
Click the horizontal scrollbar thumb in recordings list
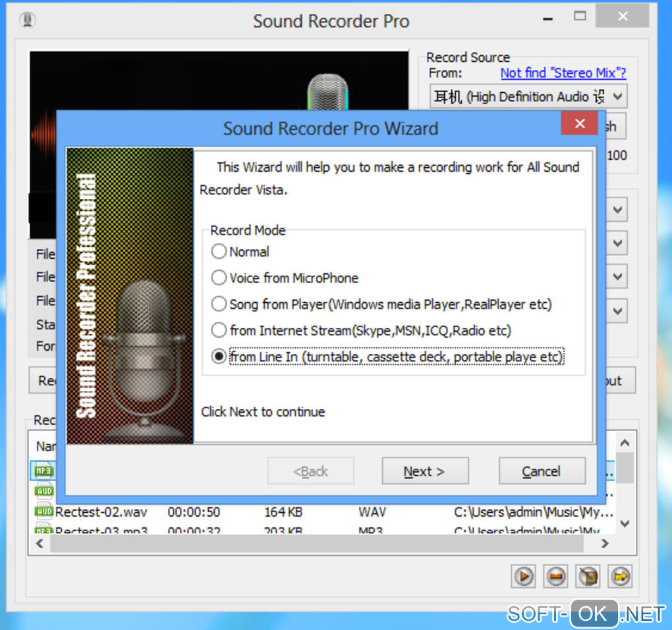click(316, 543)
